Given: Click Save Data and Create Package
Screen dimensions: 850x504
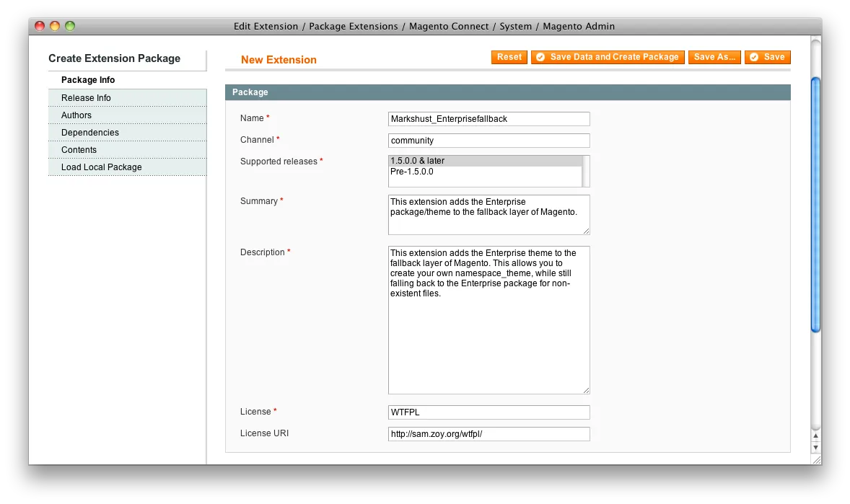Looking at the screenshot, I should 608,58.
